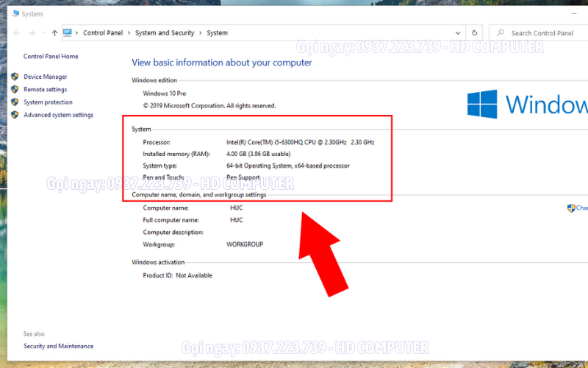Click the Windows 10 Pro edition text
588x368 pixels.
pyautogui.click(x=164, y=93)
